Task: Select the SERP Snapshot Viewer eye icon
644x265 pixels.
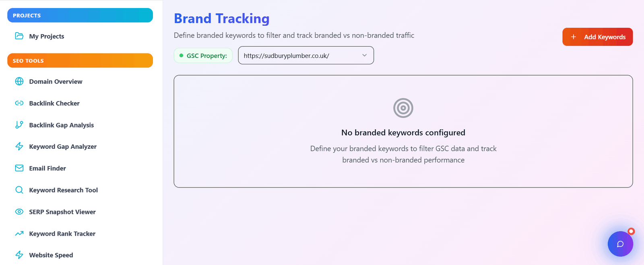Action: point(19,212)
